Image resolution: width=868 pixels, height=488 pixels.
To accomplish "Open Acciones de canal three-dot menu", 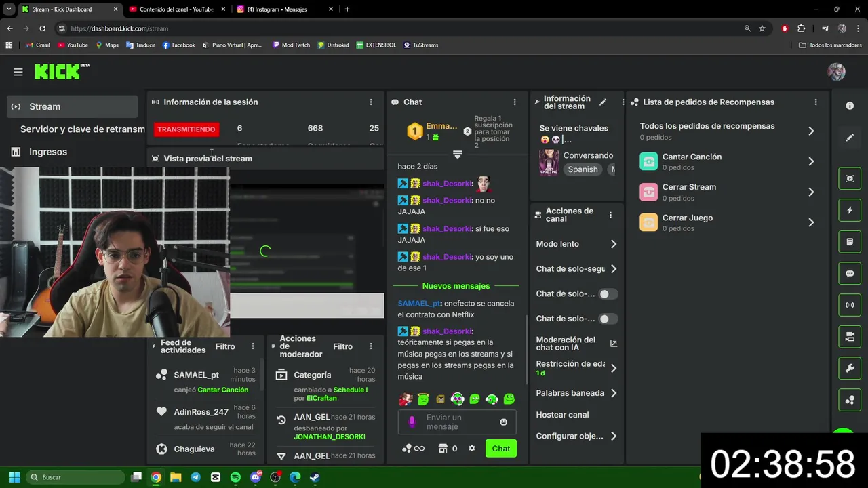I will click(x=610, y=215).
